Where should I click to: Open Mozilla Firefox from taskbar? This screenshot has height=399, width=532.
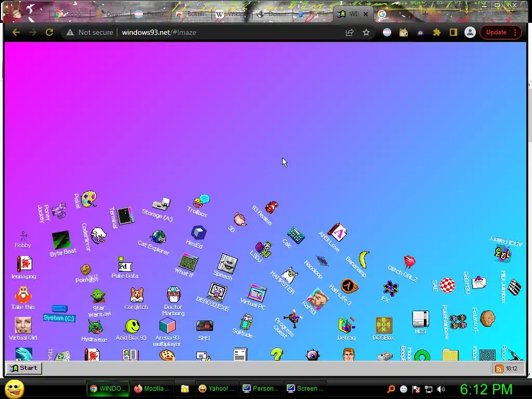pyautogui.click(x=153, y=389)
